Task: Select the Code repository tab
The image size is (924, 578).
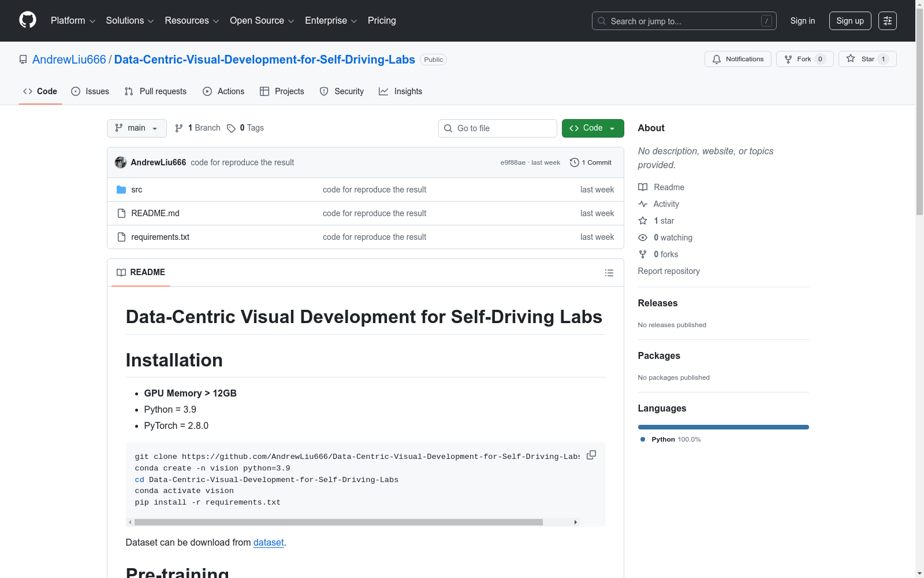Action: (40, 91)
